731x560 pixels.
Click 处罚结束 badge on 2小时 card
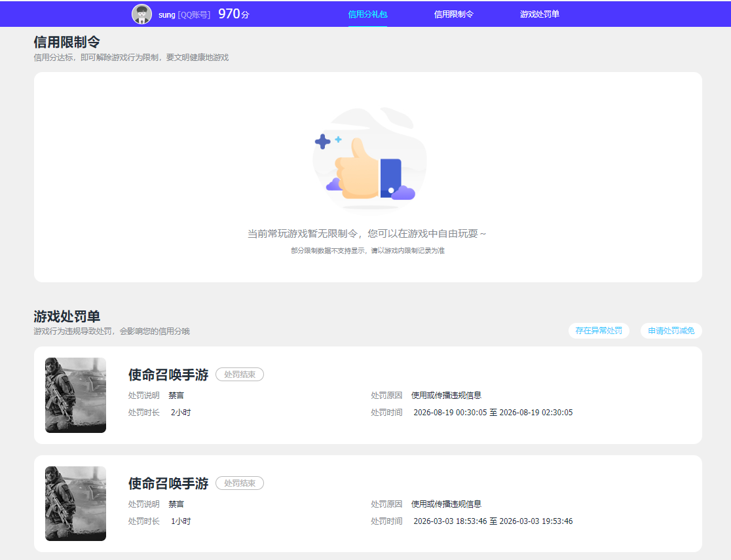(x=240, y=375)
